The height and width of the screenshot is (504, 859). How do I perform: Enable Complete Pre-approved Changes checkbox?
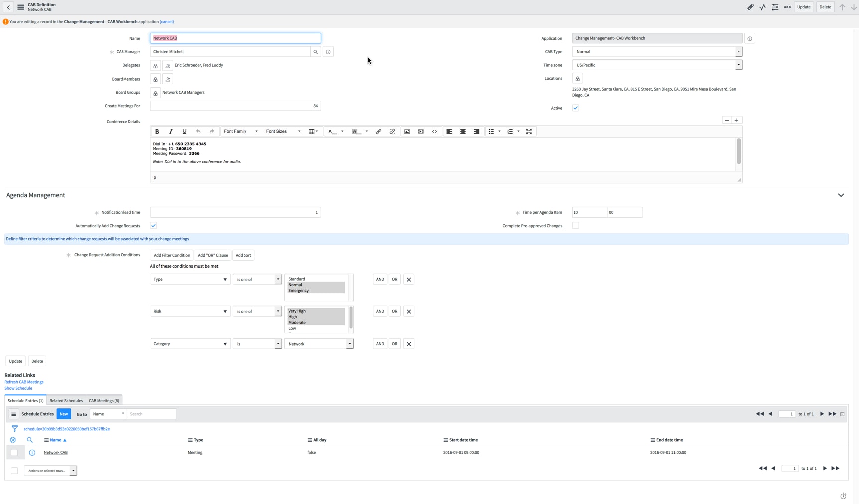[575, 226]
